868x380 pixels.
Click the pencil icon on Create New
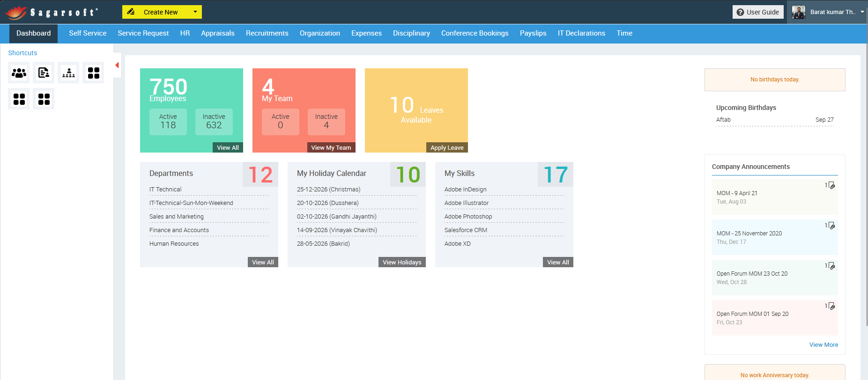(131, 12)
